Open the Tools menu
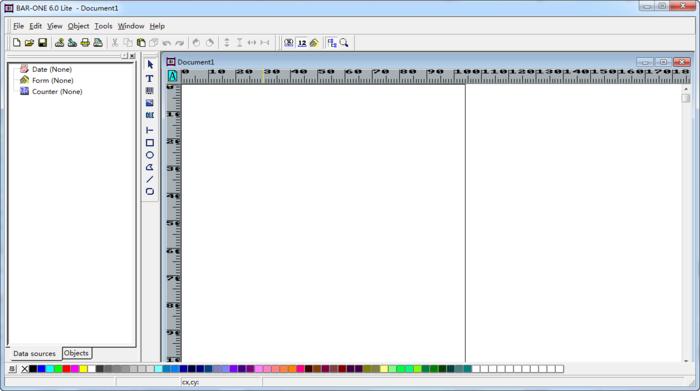This screenshot has height=391, width=700. tap(103, 26)
